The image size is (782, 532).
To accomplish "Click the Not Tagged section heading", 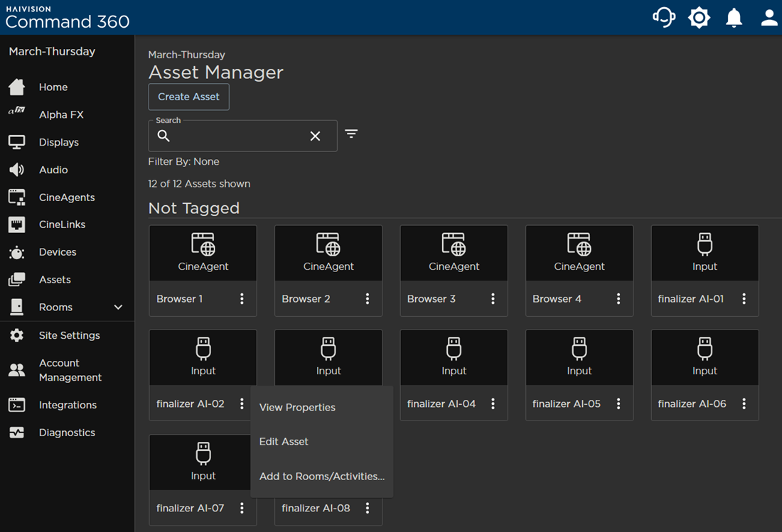I will click(194, 207).
